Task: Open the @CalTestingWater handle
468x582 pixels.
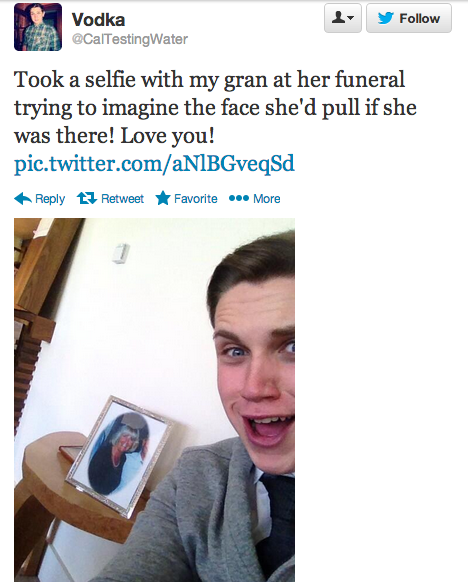Action: [130, 39]
